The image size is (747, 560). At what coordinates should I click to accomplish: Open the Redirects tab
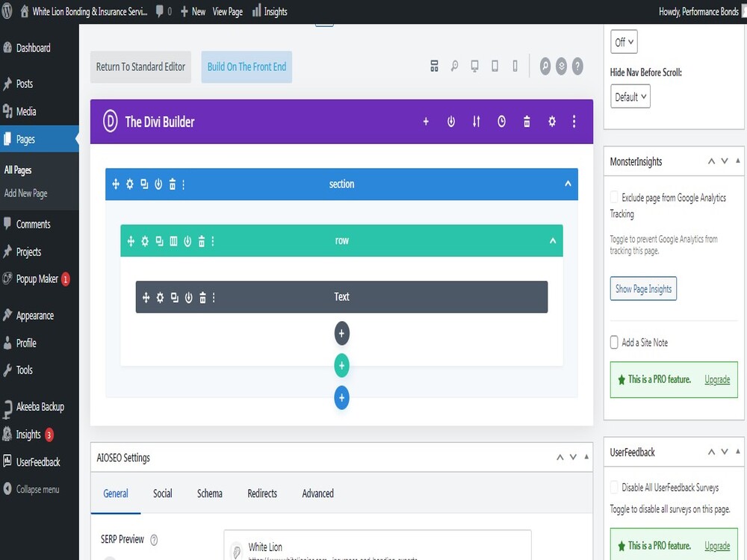click(x=261, y=494)
